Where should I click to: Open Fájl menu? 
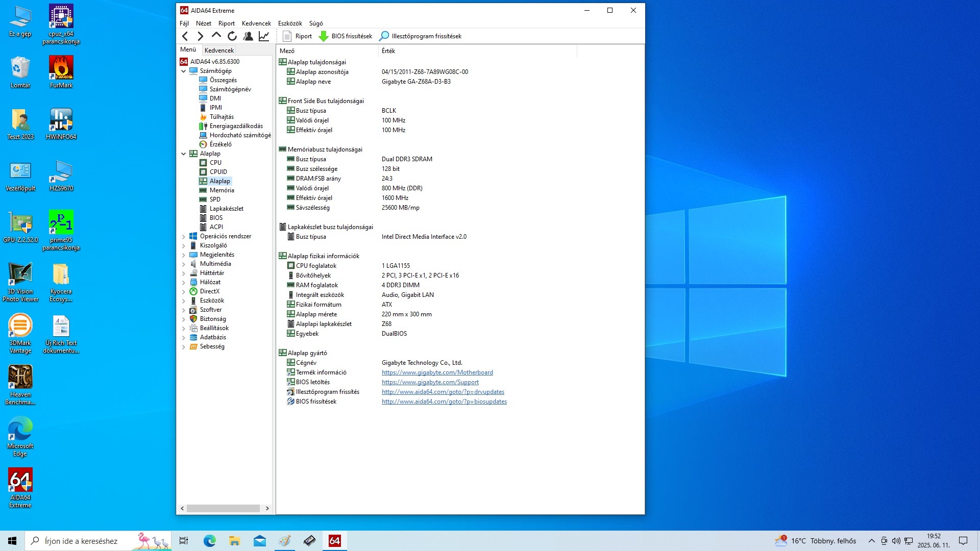[x=184, y=23]
